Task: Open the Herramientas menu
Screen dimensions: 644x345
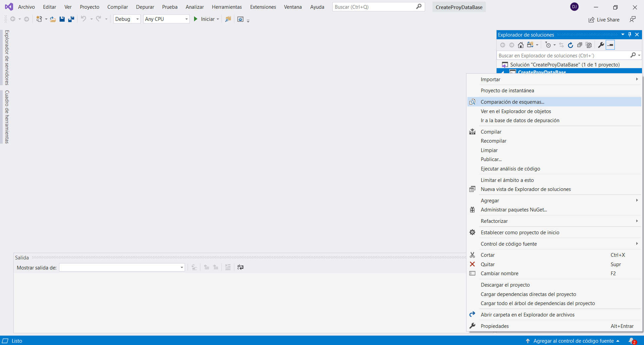Action: 227,7
